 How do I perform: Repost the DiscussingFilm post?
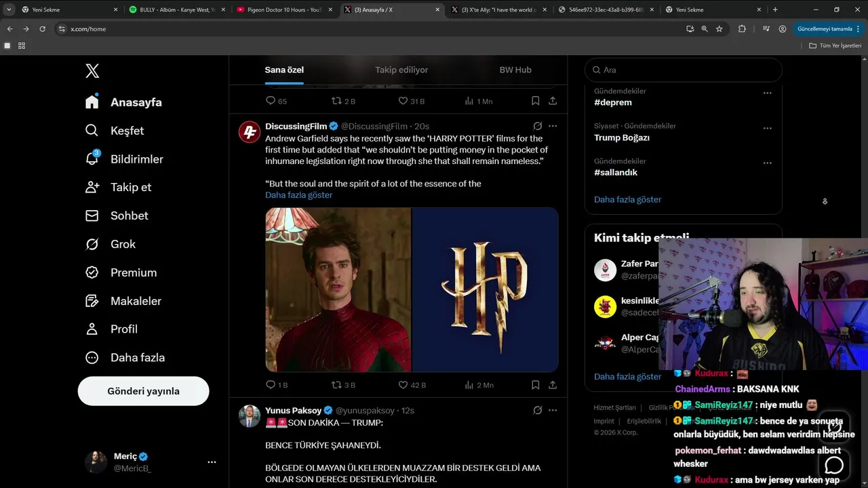click(x=343, y=385)
